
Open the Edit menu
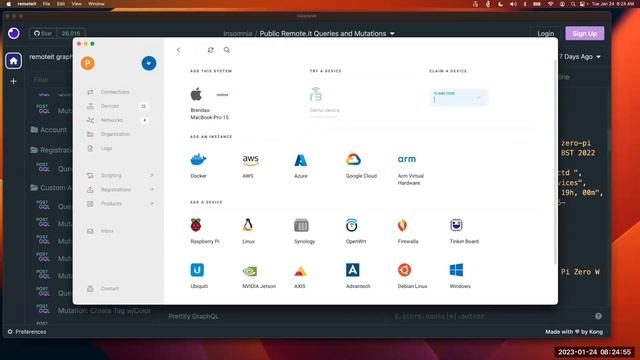[x=61, y=4]
